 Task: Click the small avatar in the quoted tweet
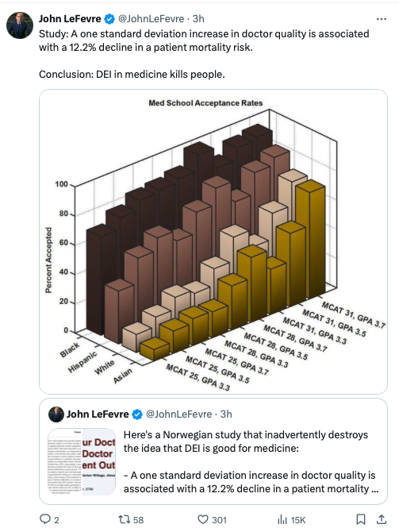point(56,414)
